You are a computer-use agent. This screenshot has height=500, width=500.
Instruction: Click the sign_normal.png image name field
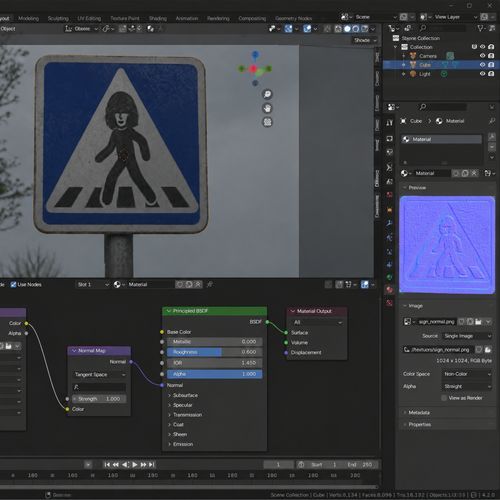[436, 322]
